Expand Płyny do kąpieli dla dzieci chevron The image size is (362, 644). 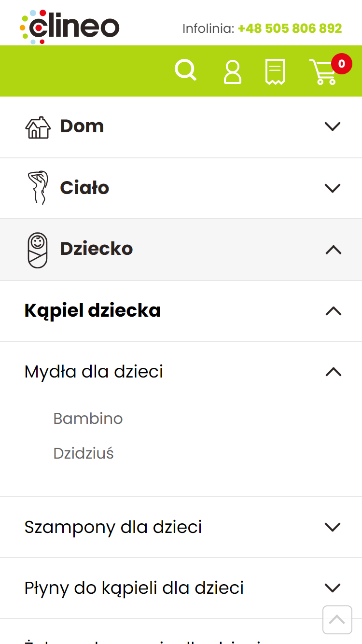pyautogui.click(x=333, y=588)
